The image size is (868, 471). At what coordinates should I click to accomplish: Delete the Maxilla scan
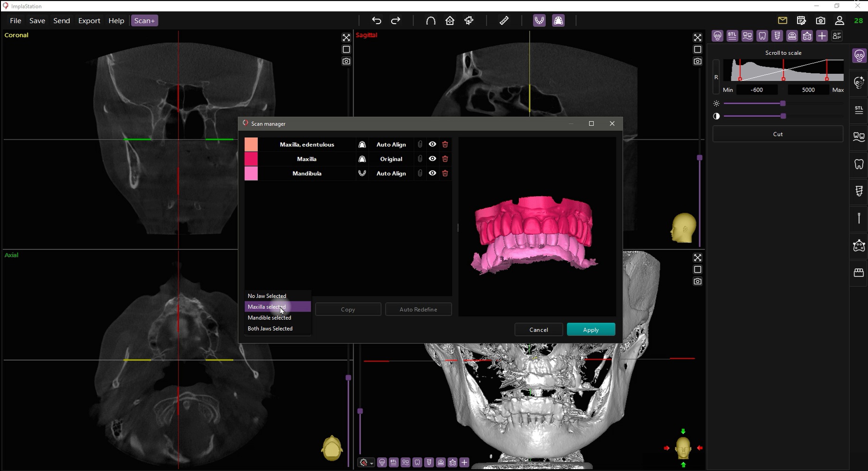coord(445,159)
